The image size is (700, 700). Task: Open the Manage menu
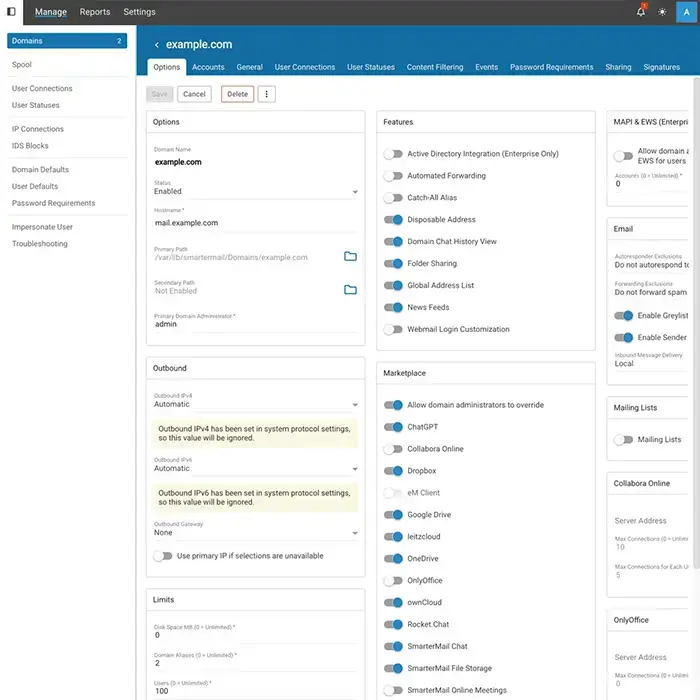(51, 12)
